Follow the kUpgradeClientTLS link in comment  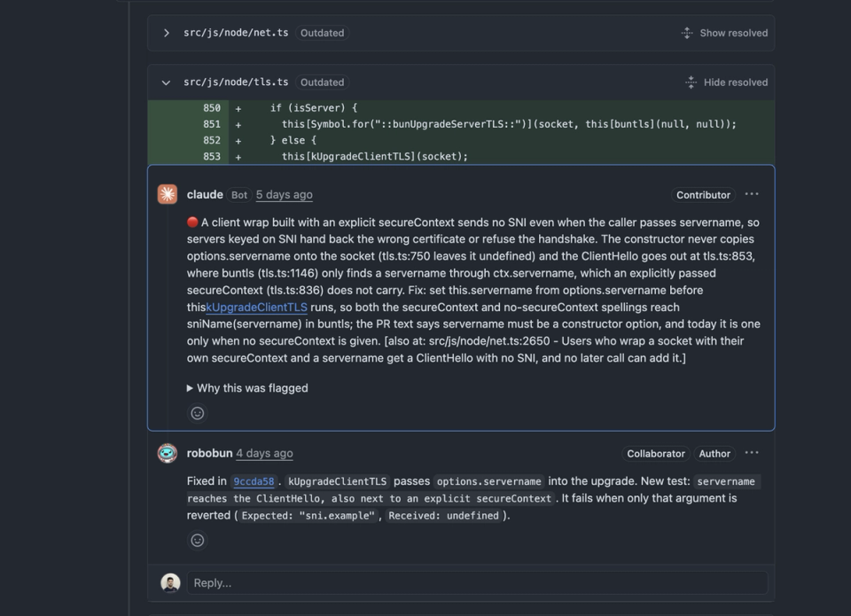pos(256,308)
